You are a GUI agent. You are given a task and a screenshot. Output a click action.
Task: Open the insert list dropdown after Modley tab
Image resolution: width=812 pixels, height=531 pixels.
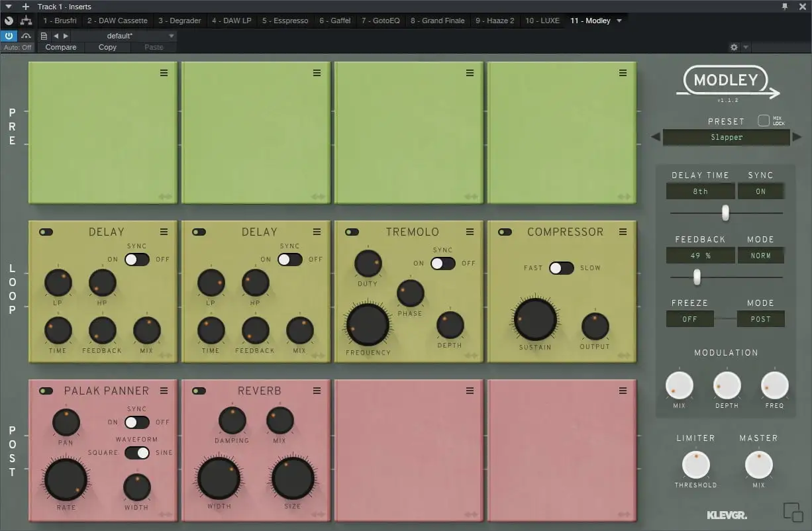point(619,21)
